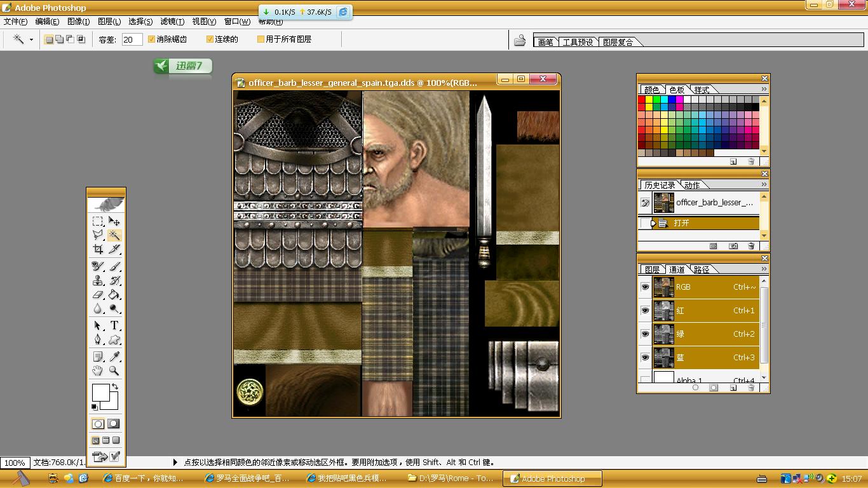
Task: Select the Clone Stamp tool
Action: 98,280
